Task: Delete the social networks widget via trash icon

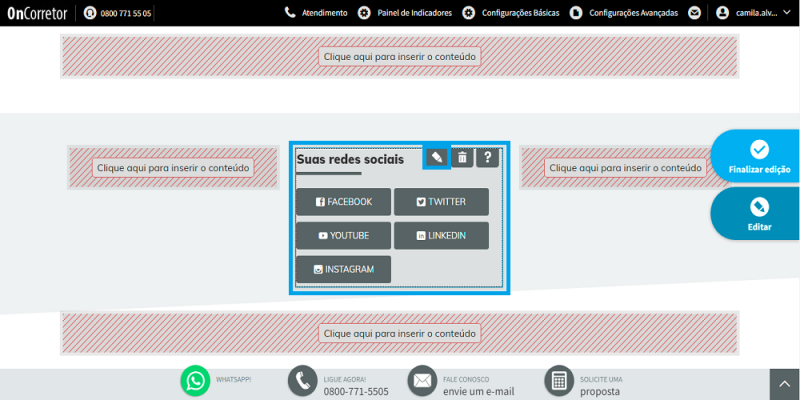Action: pos(462,157)
